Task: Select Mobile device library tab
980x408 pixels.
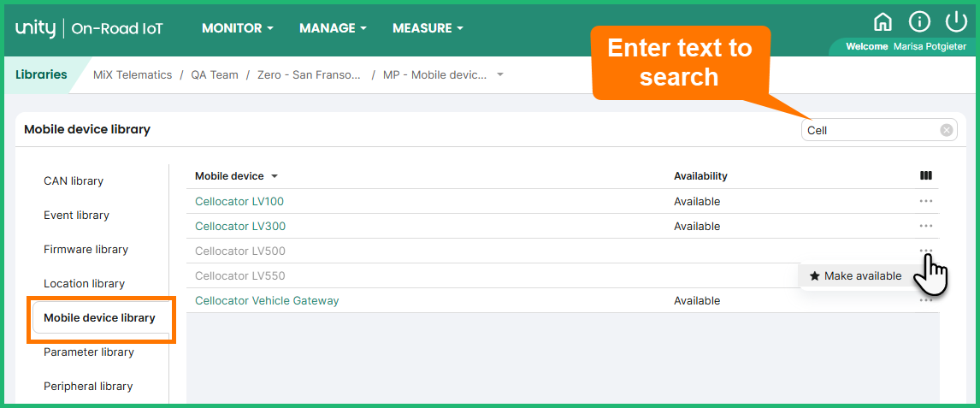Action: pyautogui.click(x=100, y=318)
